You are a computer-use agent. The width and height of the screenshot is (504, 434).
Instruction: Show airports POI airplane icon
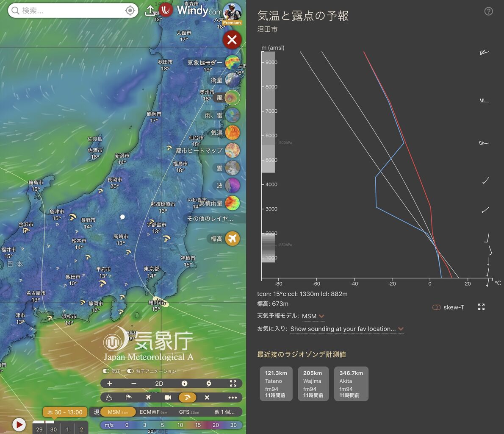click(x=148, y=398)
